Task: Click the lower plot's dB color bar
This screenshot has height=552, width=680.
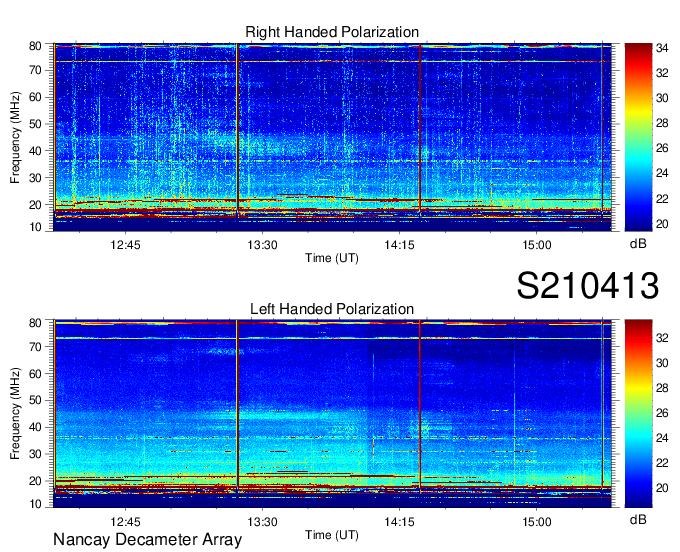Action: point(638,414)
